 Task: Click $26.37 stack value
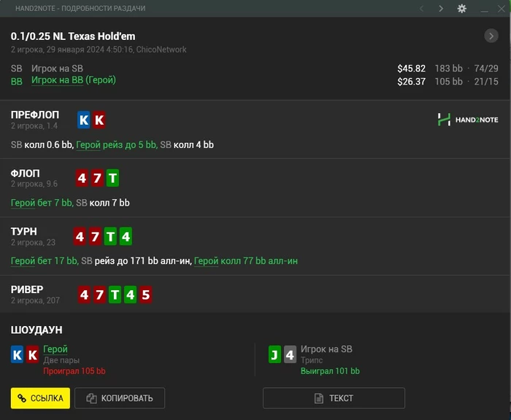tap(411, 82)
